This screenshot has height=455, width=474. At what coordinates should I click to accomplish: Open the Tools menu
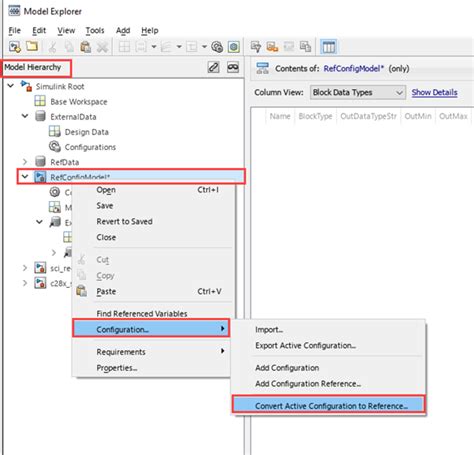[x=95, y=30]
